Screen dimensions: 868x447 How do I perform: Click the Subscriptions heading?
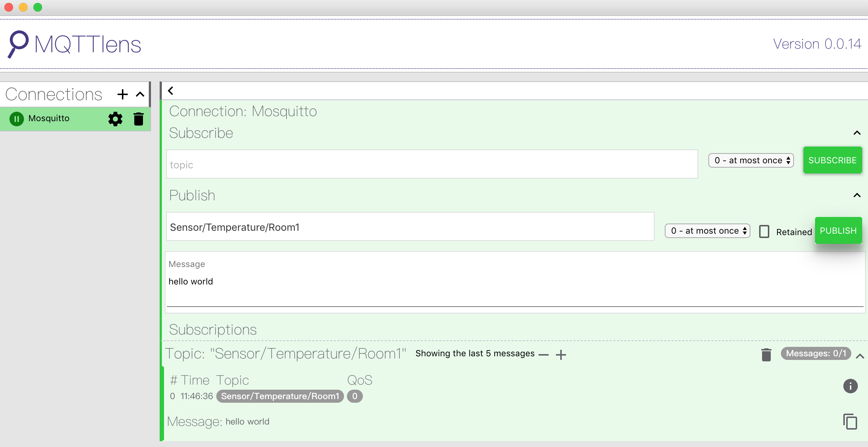tap(213, 329)
